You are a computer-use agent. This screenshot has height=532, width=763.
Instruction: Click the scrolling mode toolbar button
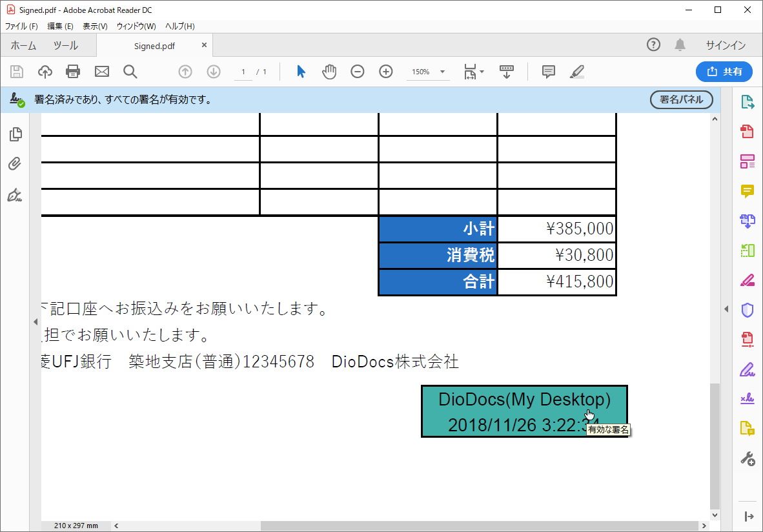pos(507,72)
